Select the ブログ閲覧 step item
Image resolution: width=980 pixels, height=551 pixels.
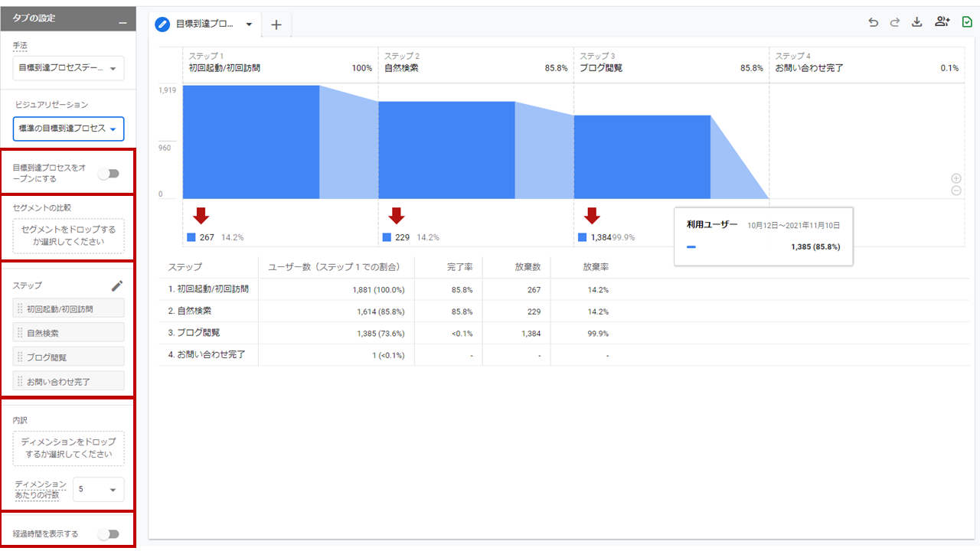tap(68, 356)
